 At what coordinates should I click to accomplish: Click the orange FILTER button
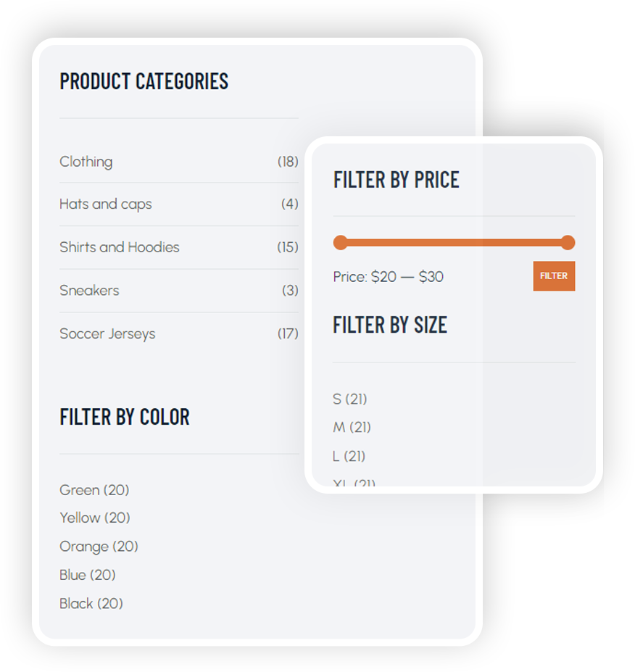pyautogui.click(x=554, y=276)
